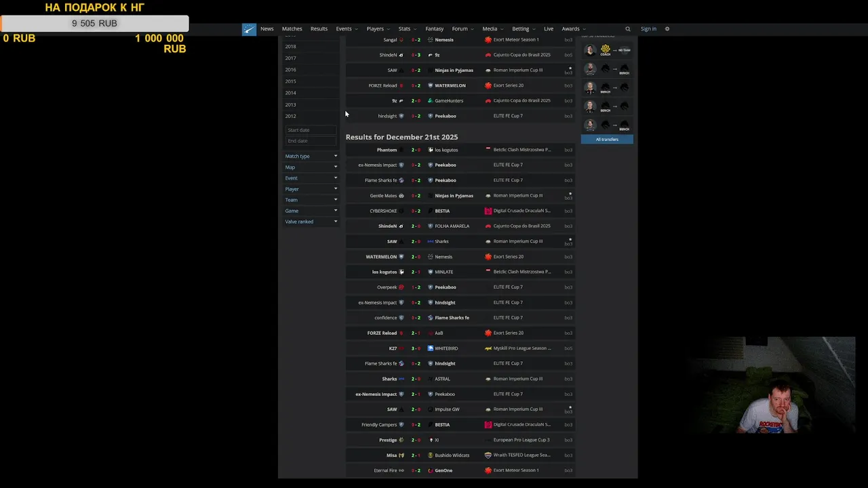
Task: Click Betclic event flag in Phantom row
Action: point(488,149)
